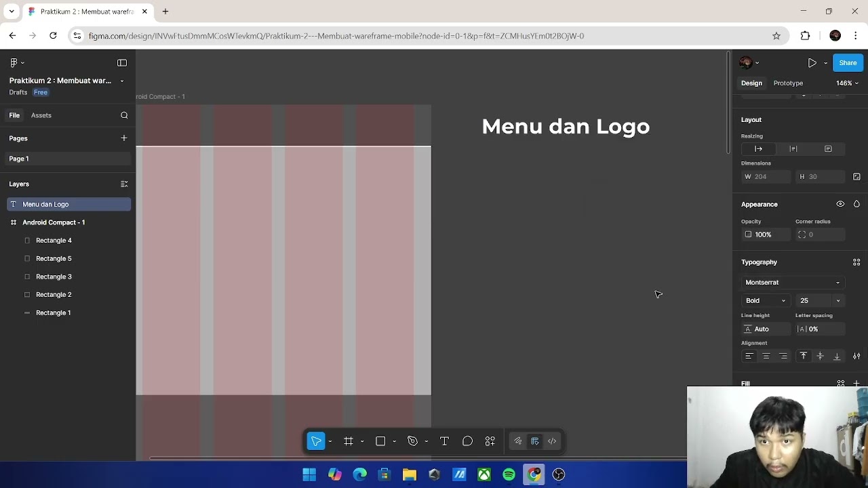
Task: Toggle sidebar collapse icon
Action: [x=122, y=62]
